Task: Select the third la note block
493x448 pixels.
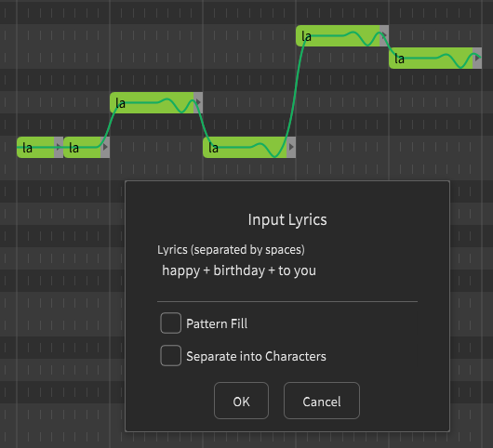Action: (152, 103)
